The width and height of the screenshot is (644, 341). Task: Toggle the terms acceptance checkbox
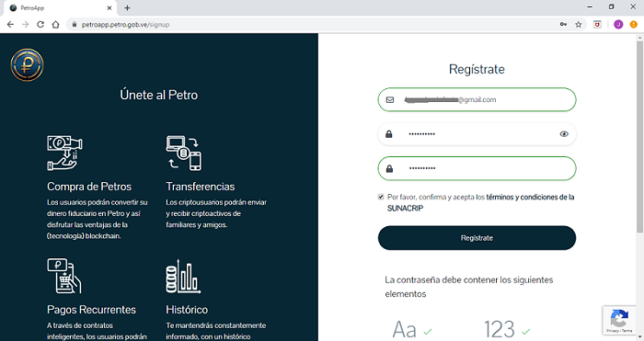381,197
